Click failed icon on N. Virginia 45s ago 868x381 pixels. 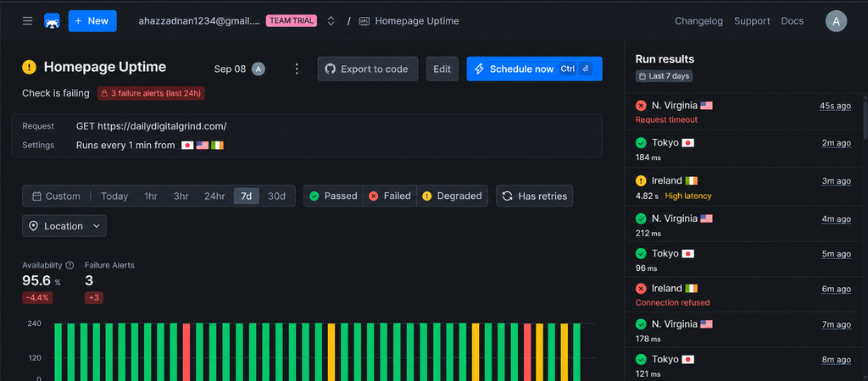pos(641,106)
